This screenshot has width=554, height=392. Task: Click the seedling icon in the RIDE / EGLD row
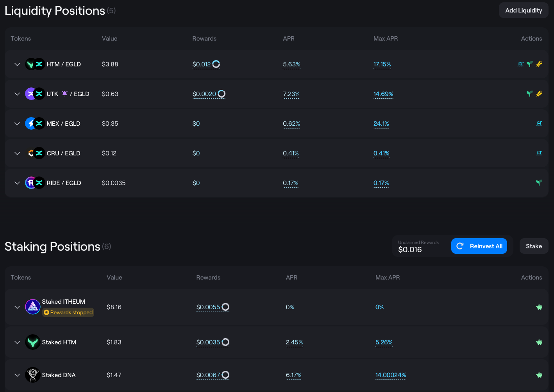(x=539, y=183)
